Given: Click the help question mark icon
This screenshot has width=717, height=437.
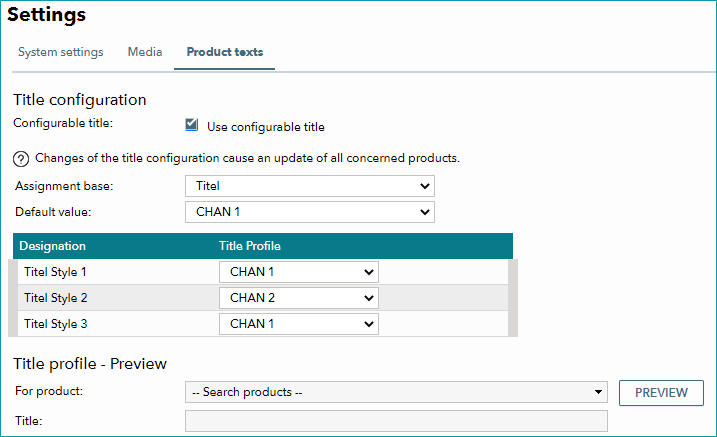Looking at the screenshot, I should 21,159.
